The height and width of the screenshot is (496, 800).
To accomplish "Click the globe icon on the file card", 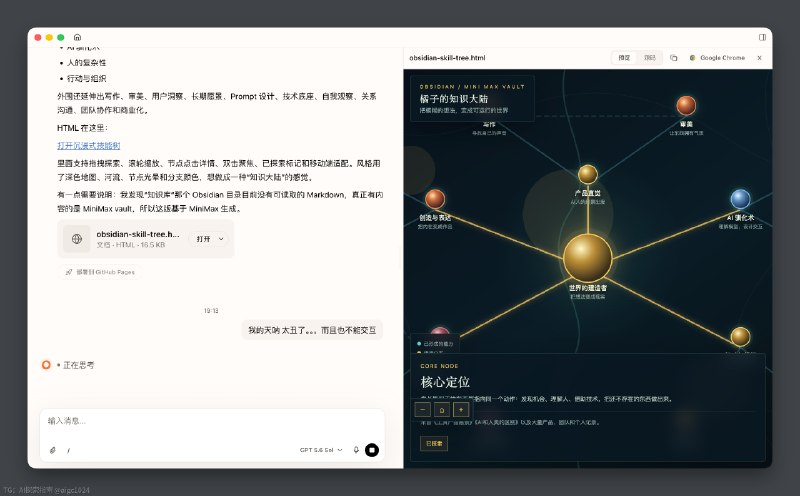I will click(x=77, y=239).
